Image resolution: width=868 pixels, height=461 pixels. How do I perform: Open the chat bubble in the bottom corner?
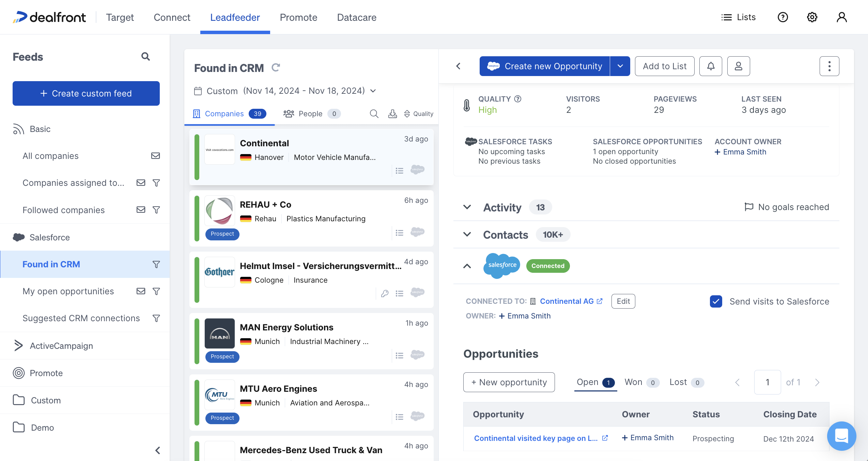click(841, 436)
